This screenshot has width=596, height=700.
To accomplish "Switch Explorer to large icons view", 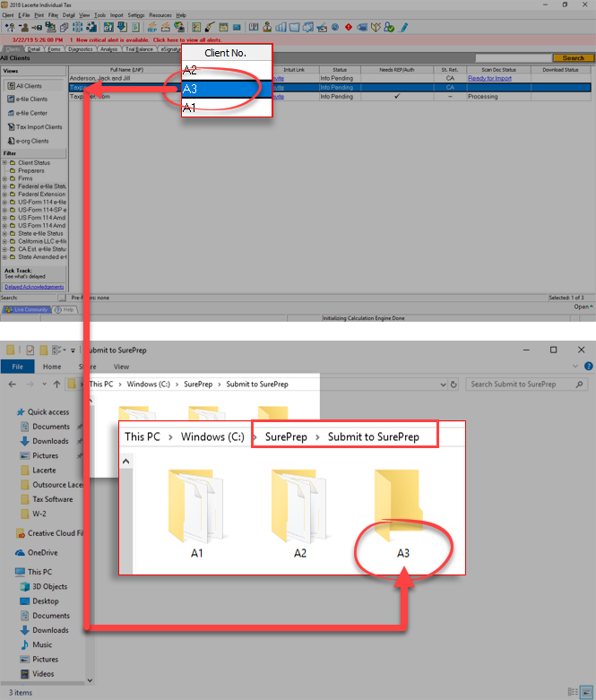I will pyautogui.click(x=586, y=692).
